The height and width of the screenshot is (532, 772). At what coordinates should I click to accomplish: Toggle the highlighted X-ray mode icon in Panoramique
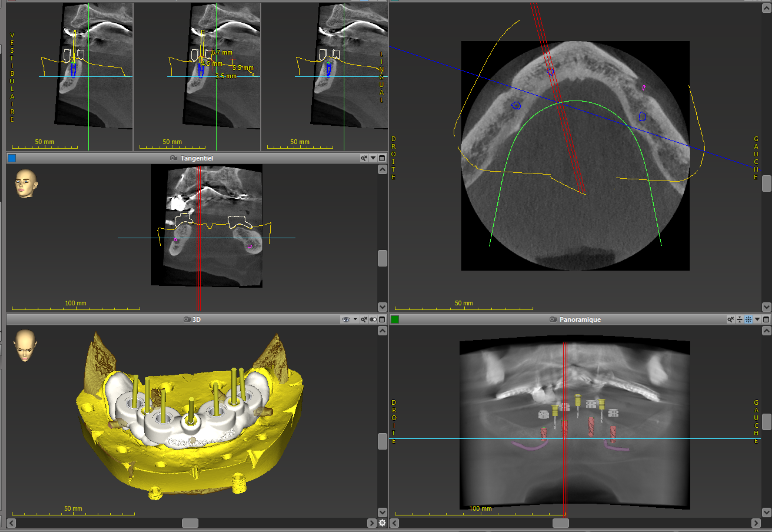point(748,319)
